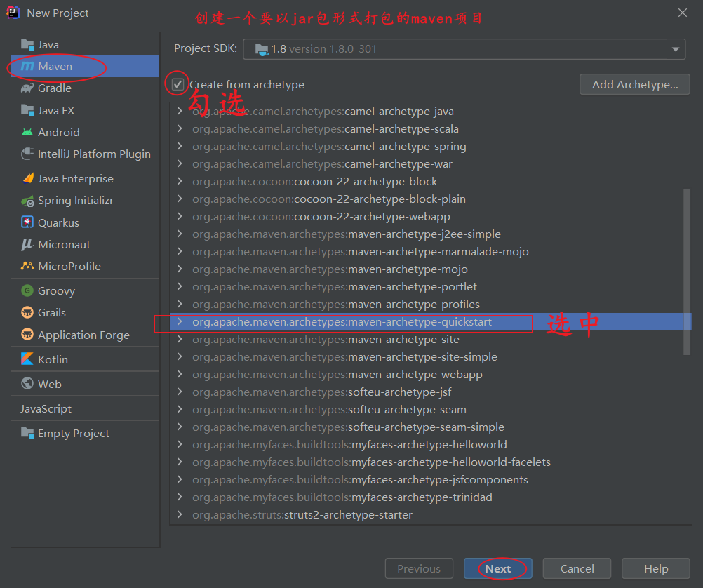Expand camel-archetype-java node
This screenshot has width=703, height=588.
[x=180, y=111]
